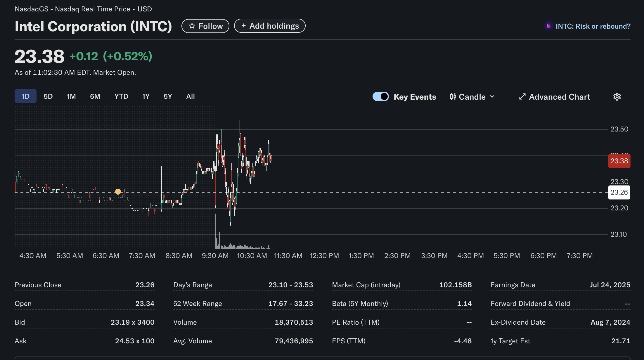Open the chart settings gear icon
644x360 pixels.
pyautogui.click(x=617, y=97)
